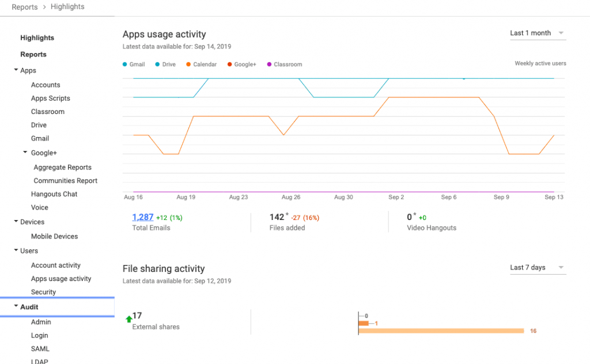Go to Reports in the breadcrumb
Screen dimensions: 590x364
click(24, 7)
